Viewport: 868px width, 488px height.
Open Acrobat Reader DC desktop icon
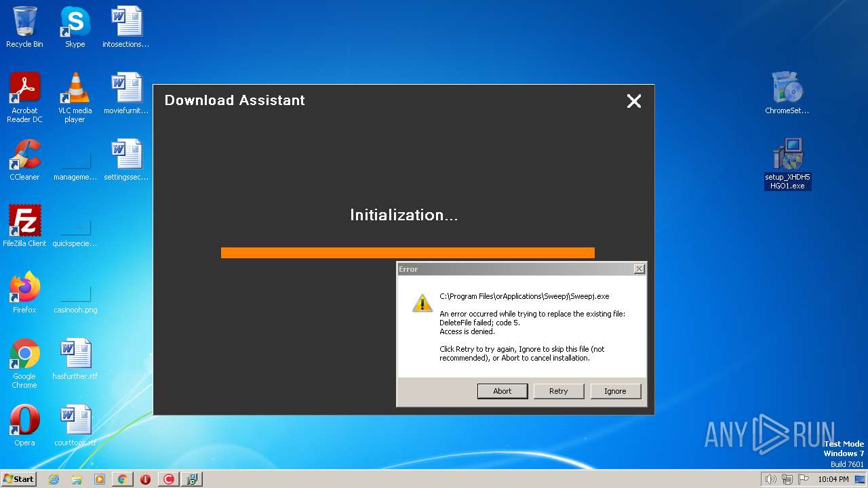pos(24,98)
